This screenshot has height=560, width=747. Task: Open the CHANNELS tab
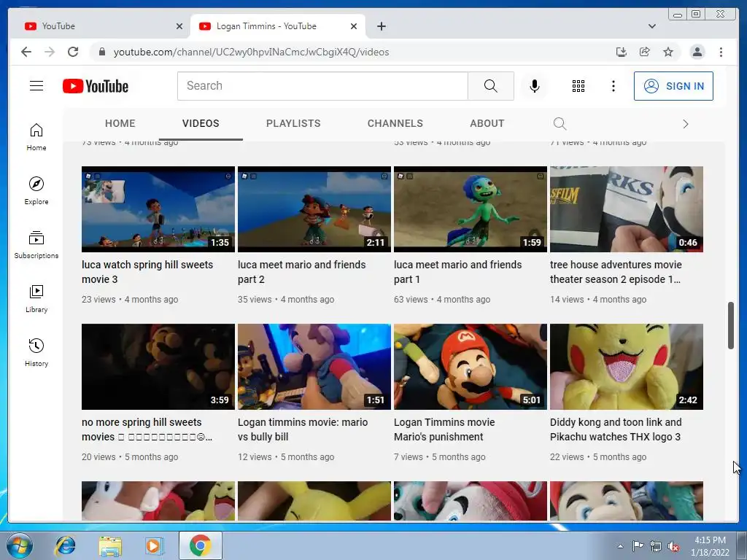point(395,123)
